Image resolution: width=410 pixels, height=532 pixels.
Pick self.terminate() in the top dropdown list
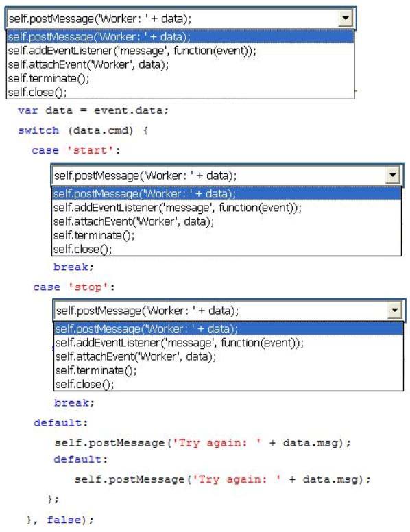click(x=180, y=78)
